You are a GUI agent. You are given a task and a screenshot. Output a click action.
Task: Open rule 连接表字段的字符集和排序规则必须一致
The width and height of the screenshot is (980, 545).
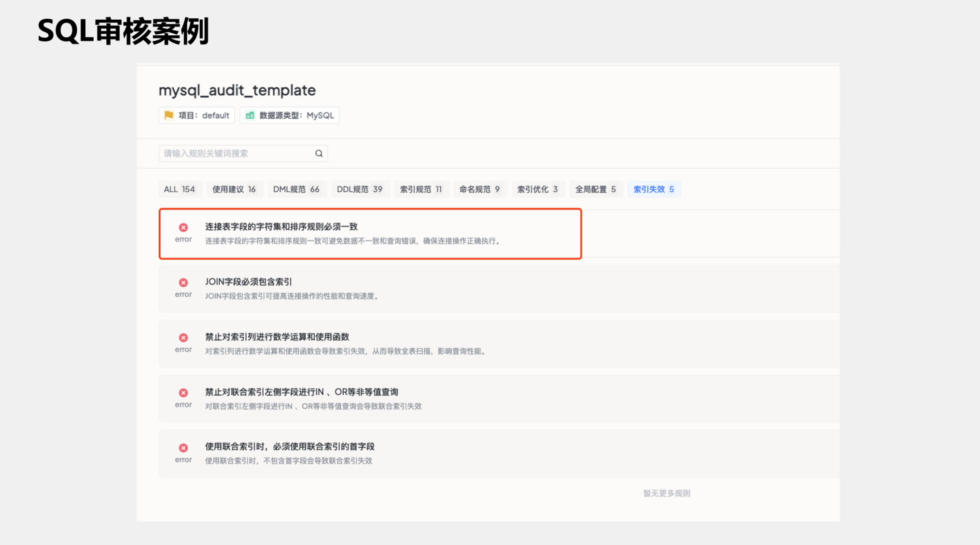coord(280,226)
